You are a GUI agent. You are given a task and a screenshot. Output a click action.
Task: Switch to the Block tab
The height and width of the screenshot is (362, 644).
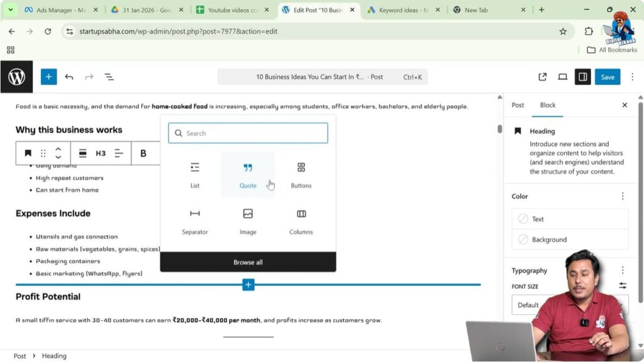[x=548, y=105]
